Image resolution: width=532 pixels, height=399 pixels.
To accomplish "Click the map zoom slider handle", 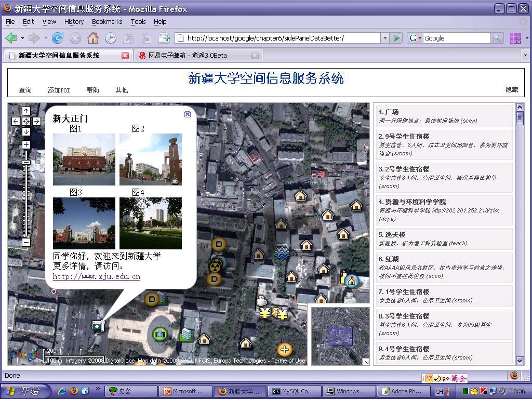I will 26,163.
